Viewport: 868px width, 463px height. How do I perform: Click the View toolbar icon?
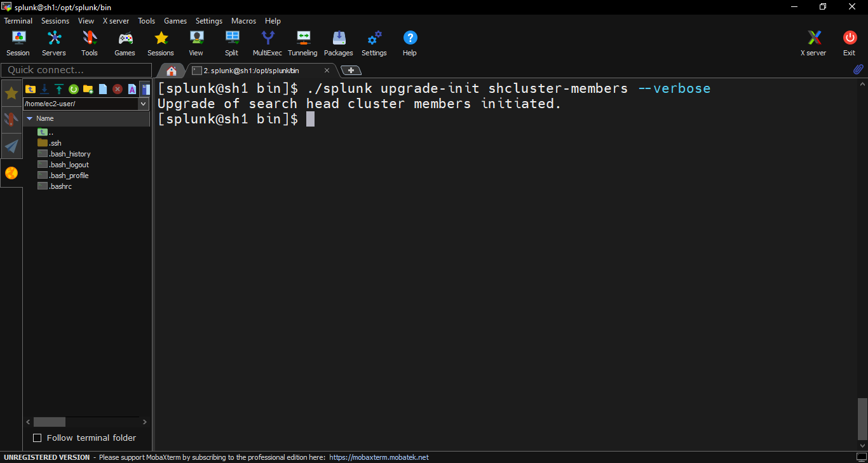coord(196,43)
